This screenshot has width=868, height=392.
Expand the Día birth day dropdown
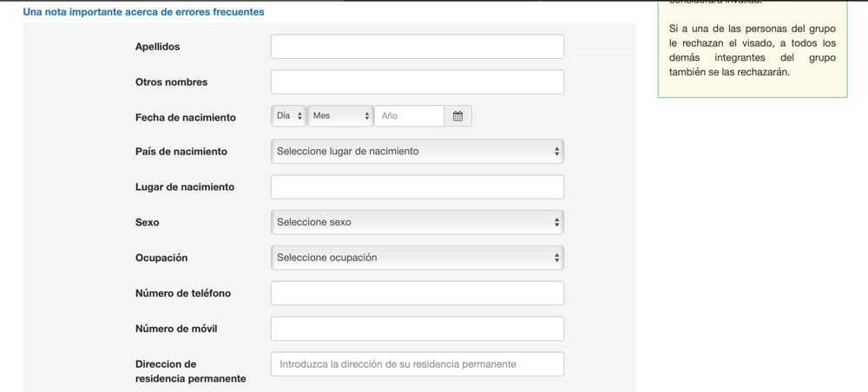pyautogui.click(x=289, y=116)
